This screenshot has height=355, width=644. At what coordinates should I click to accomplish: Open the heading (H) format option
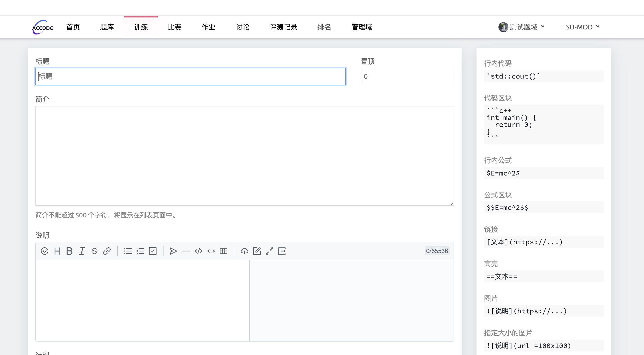[x=57, y=251]
